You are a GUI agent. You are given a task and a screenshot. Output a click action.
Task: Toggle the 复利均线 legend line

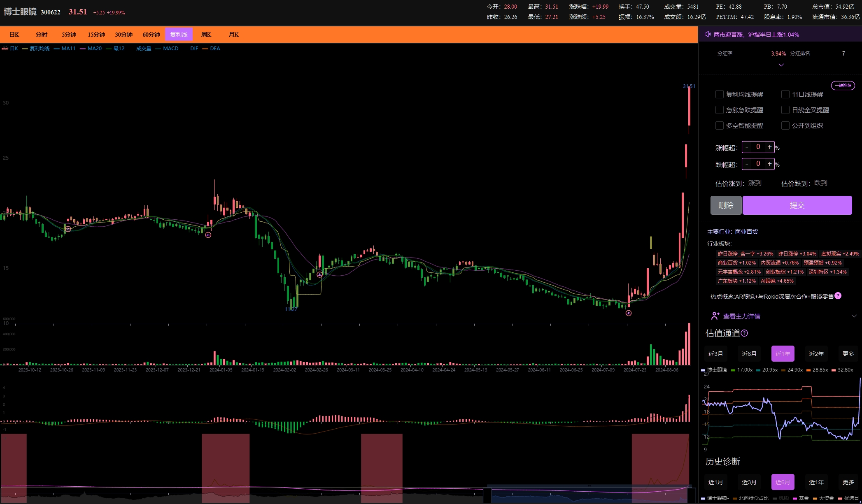click(x=36, y=49)
